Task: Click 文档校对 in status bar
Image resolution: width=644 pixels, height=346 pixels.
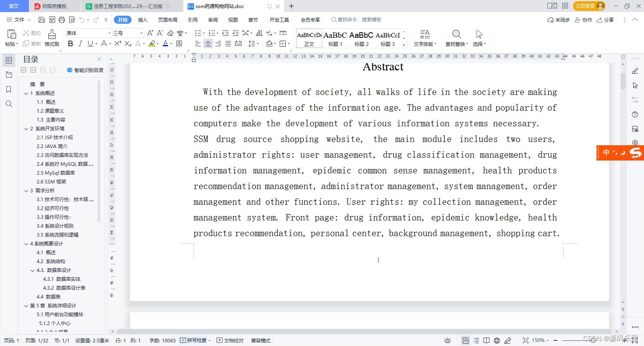Action: click(x=230, y=340)
